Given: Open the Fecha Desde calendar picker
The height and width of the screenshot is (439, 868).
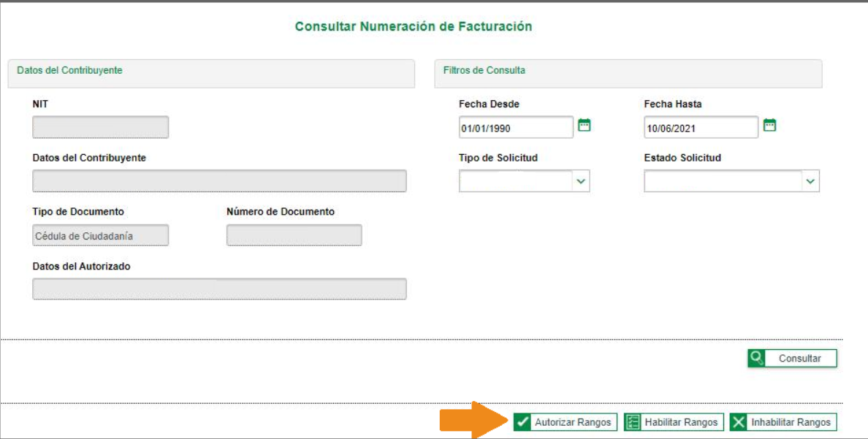Looking at the screenshot, I should click(x=584, y=126).
